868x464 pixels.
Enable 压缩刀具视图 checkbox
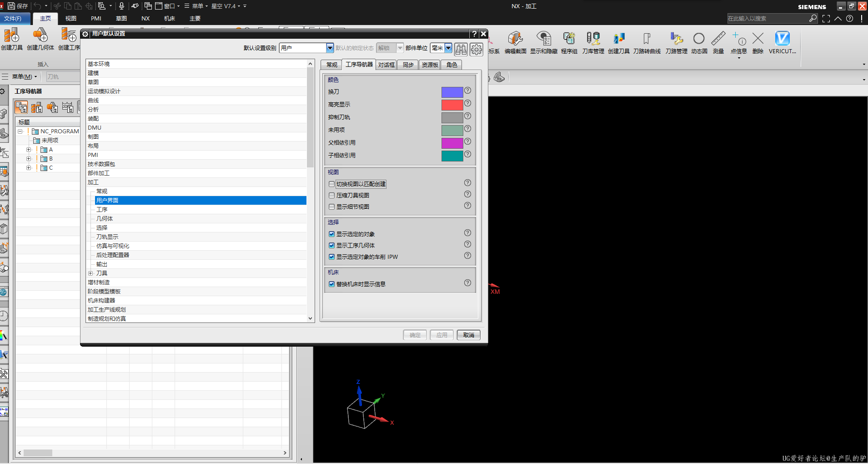coord(331,196)
